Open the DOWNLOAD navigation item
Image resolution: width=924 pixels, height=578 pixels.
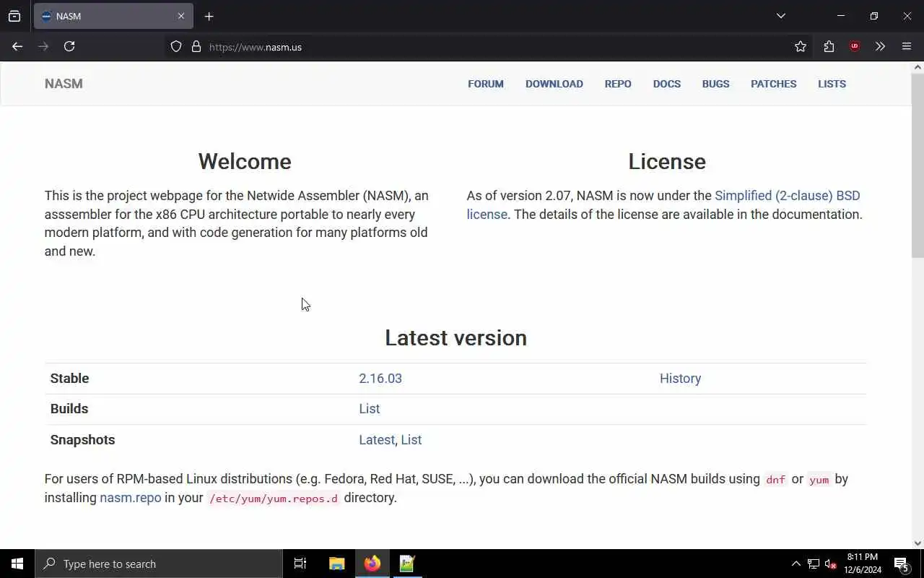click(x=554, y=84)
